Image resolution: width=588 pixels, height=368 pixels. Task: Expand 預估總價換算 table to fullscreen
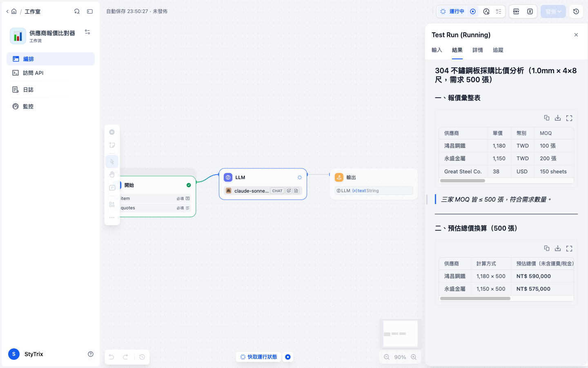pos(569,248)
